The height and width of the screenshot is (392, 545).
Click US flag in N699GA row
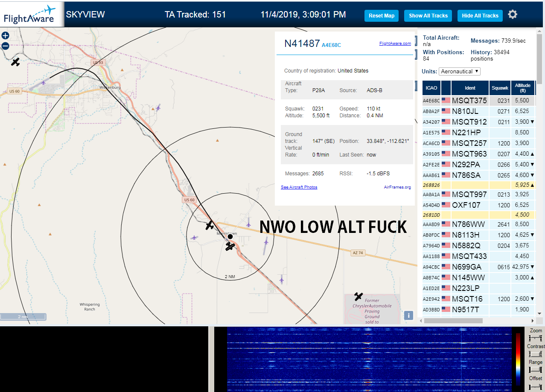[x=446, y=267]
